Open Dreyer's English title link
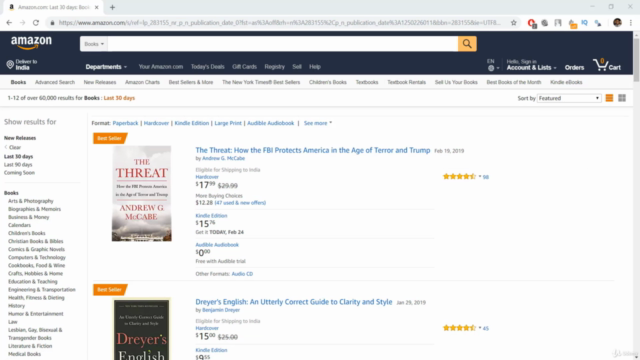Viewport: 640px width, 360px height. pos(293,302)
